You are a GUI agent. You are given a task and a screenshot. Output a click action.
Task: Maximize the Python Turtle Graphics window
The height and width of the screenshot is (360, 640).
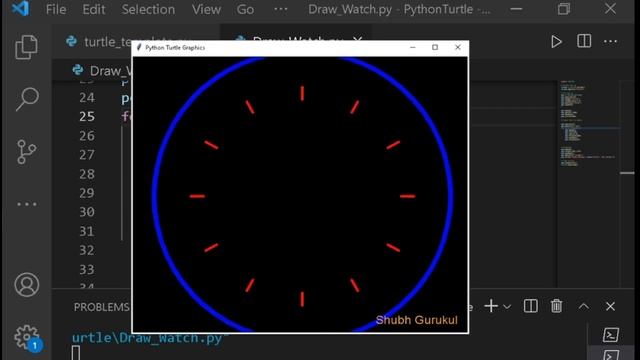click(x=435, y=47)
